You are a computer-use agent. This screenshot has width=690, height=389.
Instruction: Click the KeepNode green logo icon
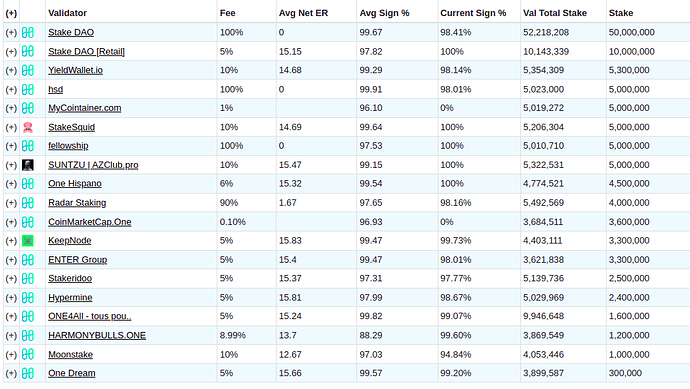click(28, 241)
